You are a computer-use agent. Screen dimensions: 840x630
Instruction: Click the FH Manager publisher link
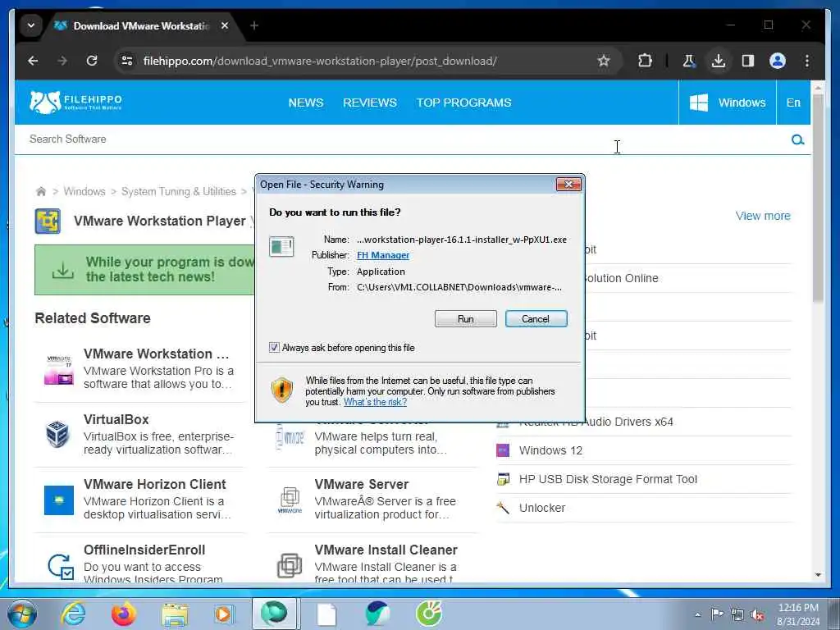pyautogui.click(x=383, y=255)
